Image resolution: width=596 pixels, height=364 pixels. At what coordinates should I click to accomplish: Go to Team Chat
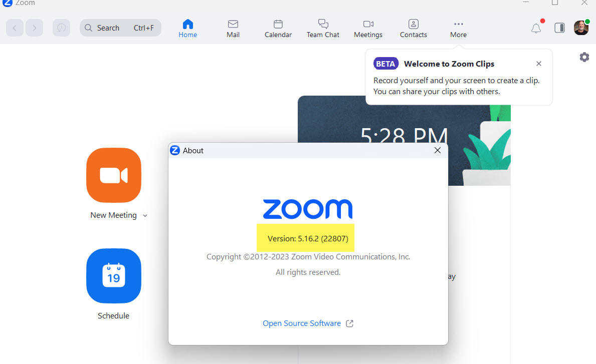click(323, 28)
